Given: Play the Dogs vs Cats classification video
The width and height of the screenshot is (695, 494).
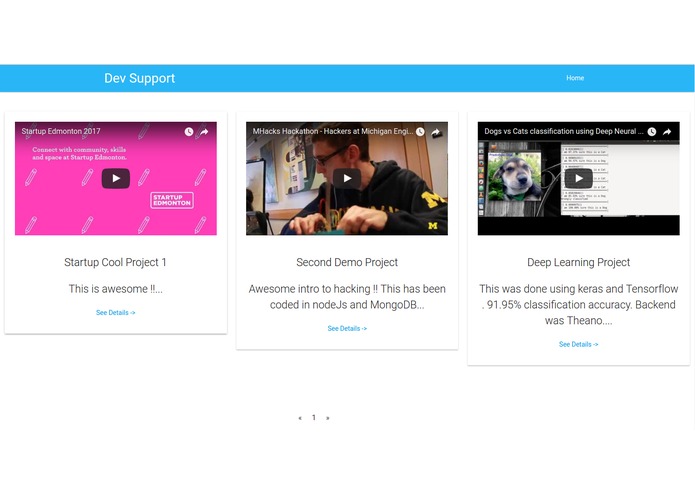Looking at the screenshot, I should coord(578,179).
